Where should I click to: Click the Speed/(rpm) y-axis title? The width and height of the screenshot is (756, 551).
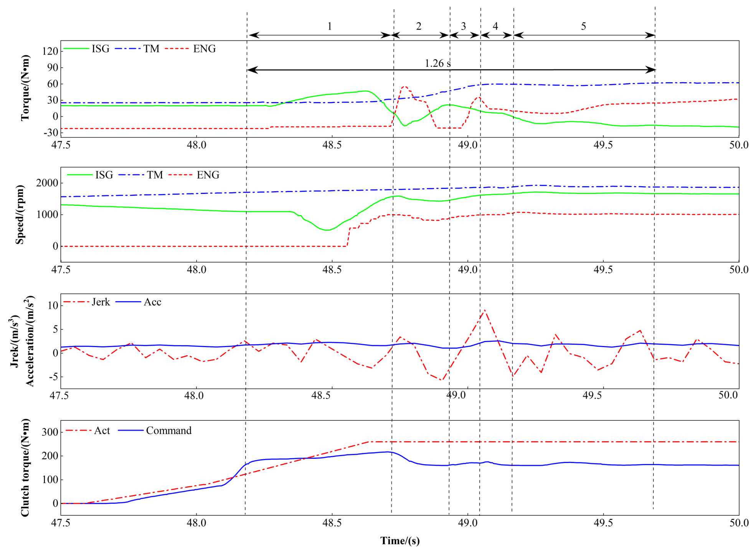click(20, 215)
